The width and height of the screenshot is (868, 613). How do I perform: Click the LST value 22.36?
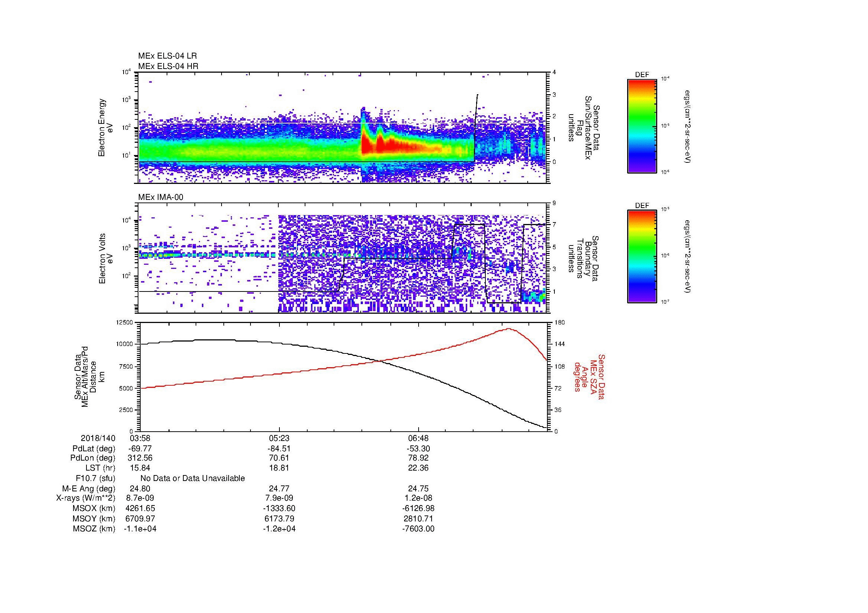[419, 468]
